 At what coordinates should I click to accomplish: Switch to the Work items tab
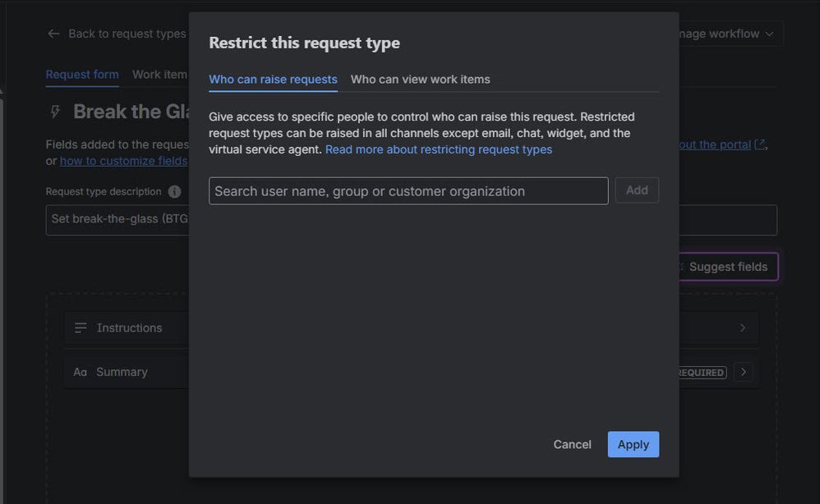159,74
